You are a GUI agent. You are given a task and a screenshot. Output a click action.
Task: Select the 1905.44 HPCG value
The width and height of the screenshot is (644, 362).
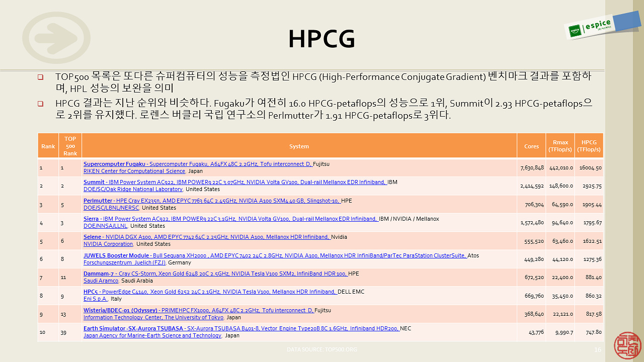(x=592, y=204)
